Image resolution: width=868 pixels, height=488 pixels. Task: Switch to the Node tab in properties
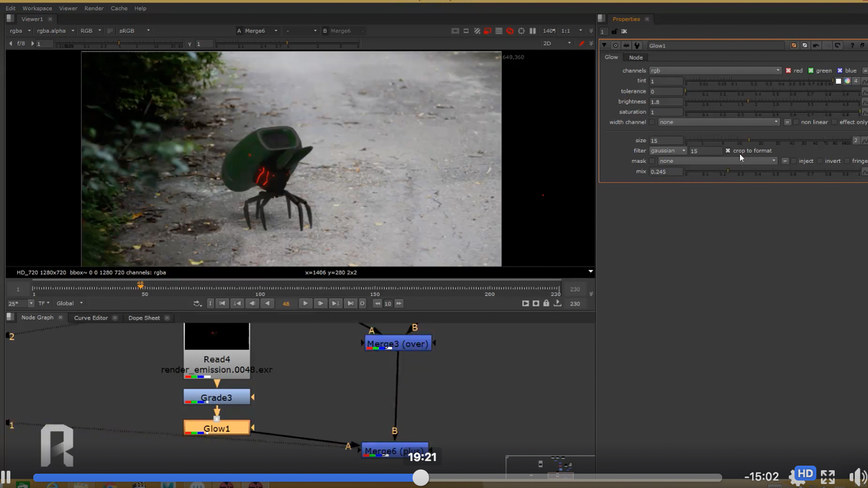(x=635, y=57)
